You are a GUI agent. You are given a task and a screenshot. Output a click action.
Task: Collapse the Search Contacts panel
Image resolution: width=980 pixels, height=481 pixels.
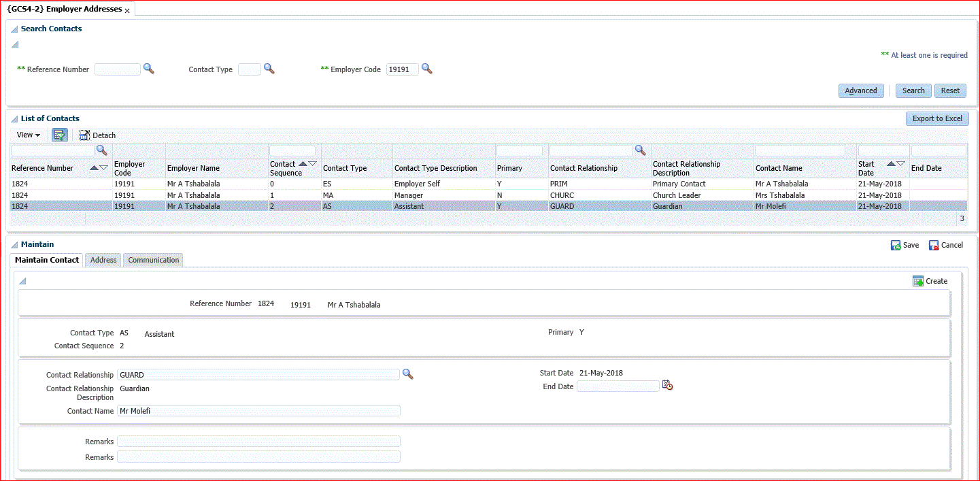point(14,29)
